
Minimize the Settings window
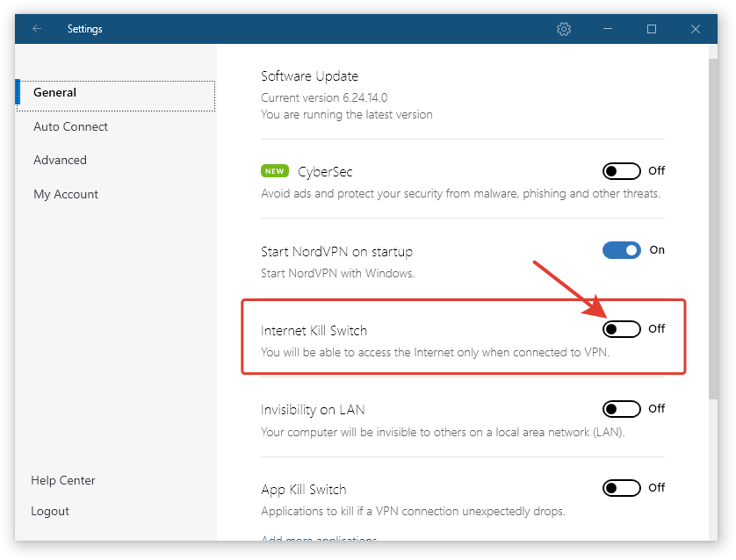608,29
